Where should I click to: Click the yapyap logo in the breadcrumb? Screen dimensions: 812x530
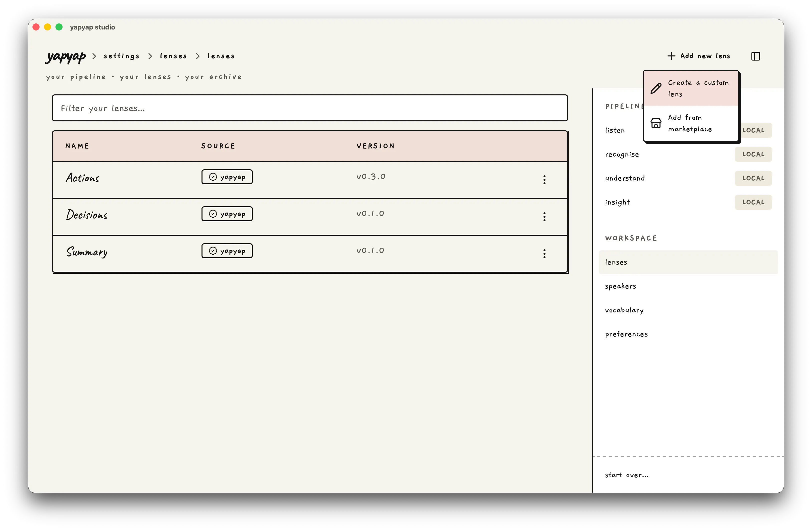(65, 57)
